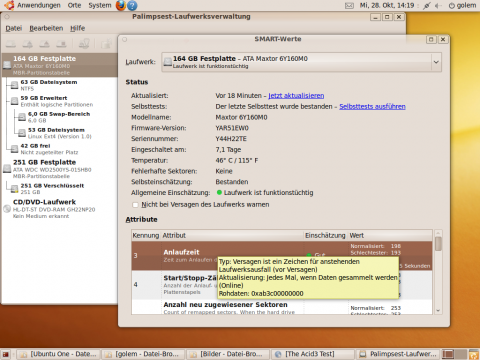Open the trash icon in bottom panel
Screen dimensions: 480x360
point(474,354)
